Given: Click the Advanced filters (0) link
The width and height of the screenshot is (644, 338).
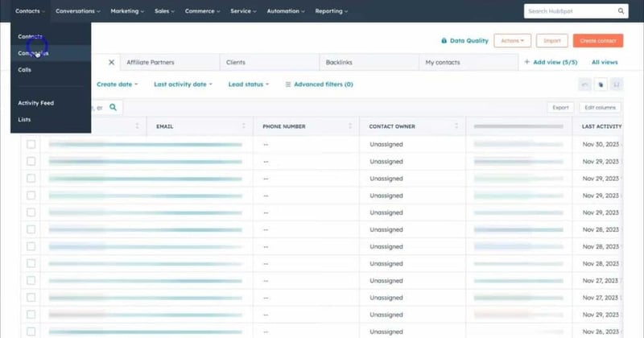Looking at the screenshot, I should [x=324, y=84].
